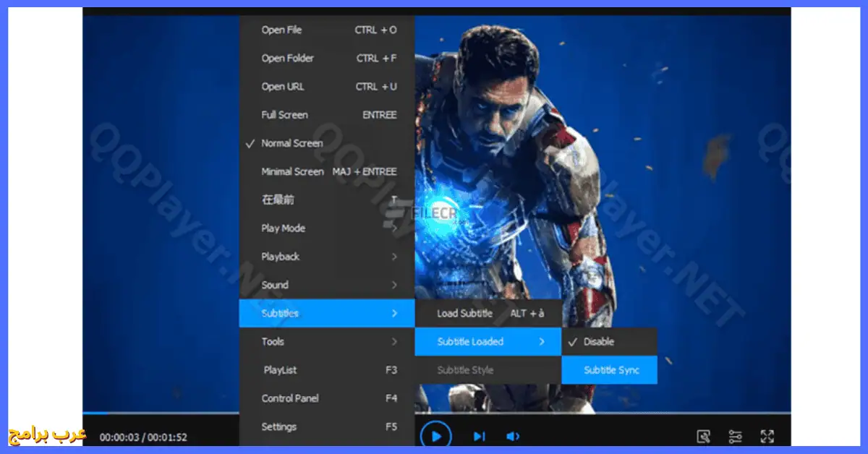Expand the Playback submenu
This screenshot has width=868, height=454.
(x=327, y=257)
